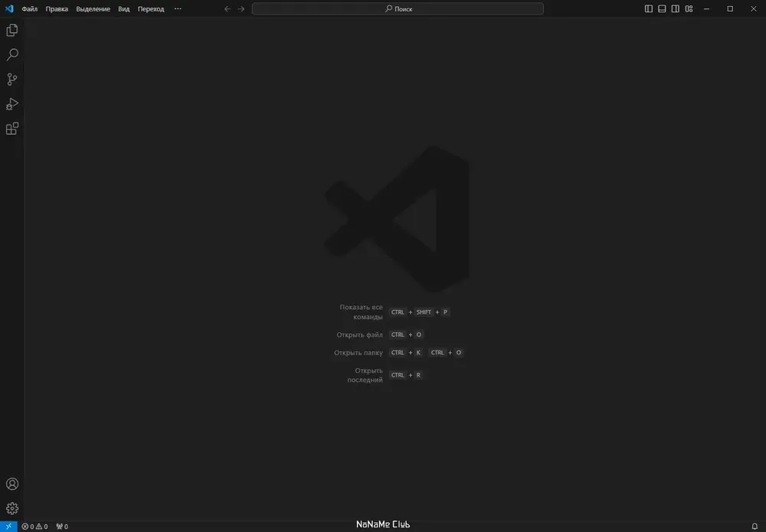Click the Открыть последний label
The image size is (766, 532).
[x=365, y=375]
